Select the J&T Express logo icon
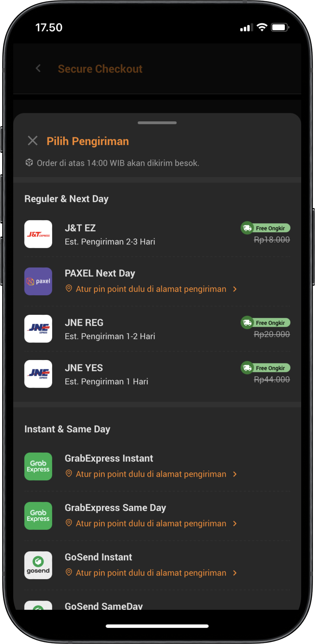This screenshot has width=315, height=644. 38,234
